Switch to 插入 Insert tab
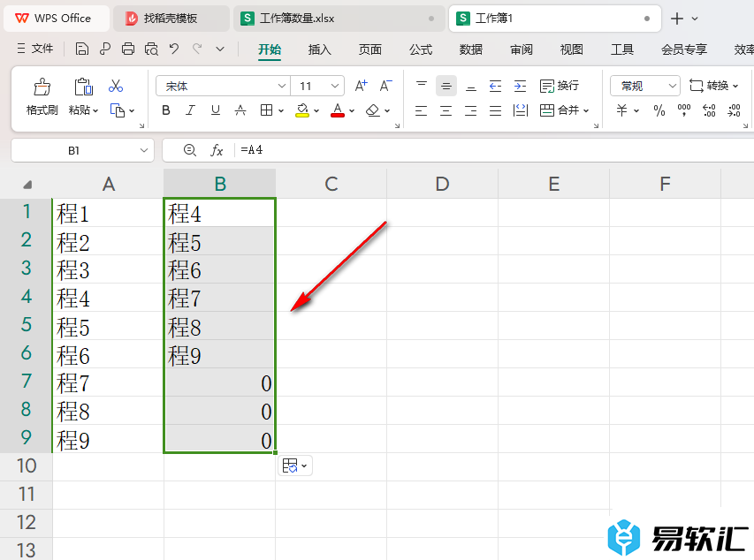Screen dimensions: 754x560 (320, 49)
